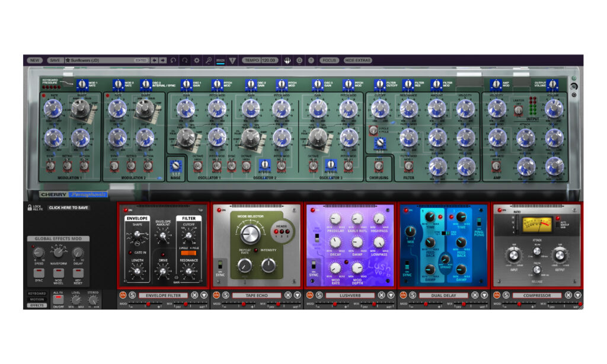Toggle Global Effects Mod Sync button

point(39,273)
